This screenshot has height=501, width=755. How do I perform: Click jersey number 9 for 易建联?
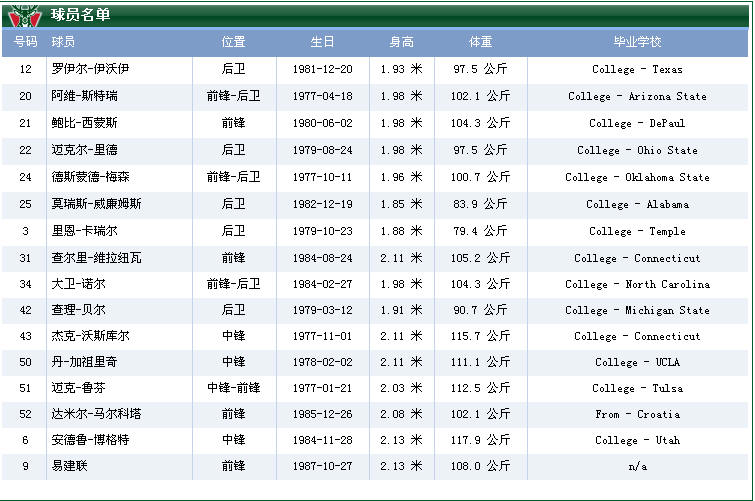click(26, 466)
